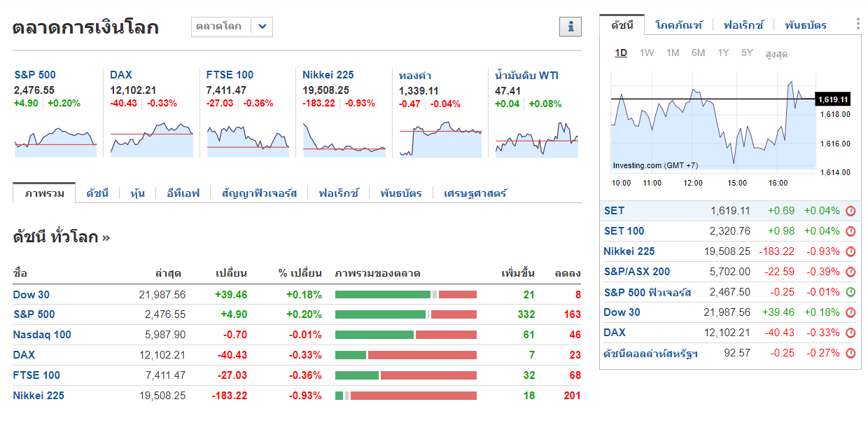This screenshot has width=868, height=423.
Task: Switch to the ฟอเร็กซ์ sidebar tab
Action: click(x=744, y=25)
